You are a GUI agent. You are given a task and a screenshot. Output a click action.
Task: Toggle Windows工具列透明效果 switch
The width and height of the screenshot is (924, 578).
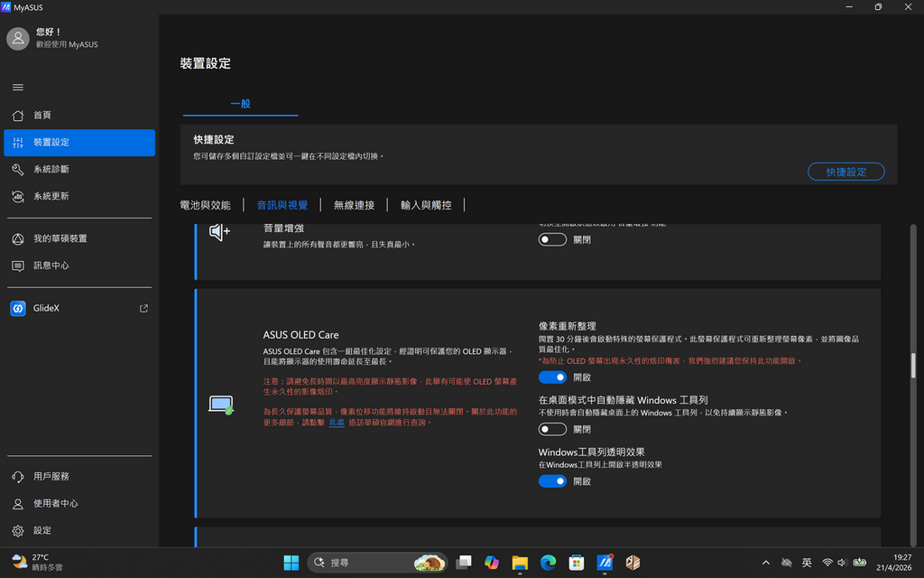[x=552, y=480]
